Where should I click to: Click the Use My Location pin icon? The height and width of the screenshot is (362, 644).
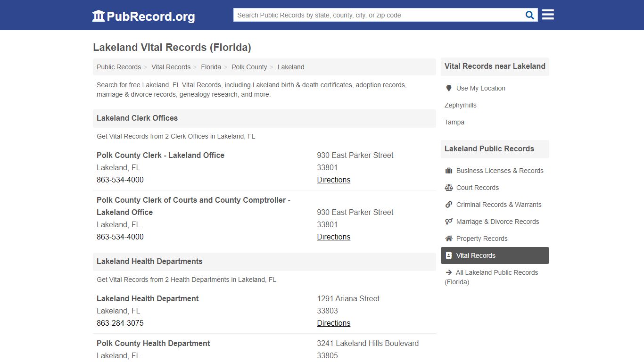point(449,88)
